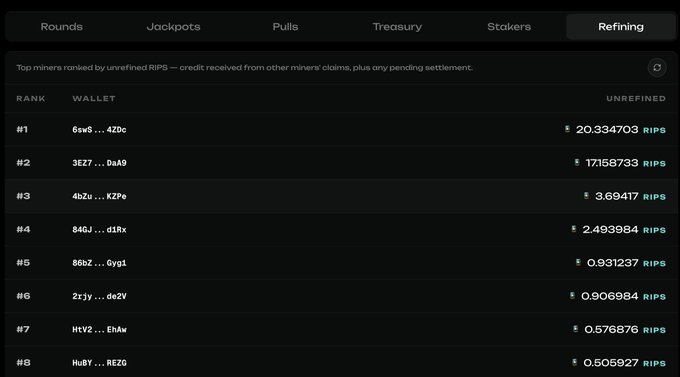Click the RANK column header
This screenshot has width=680, height=377.
31,98
